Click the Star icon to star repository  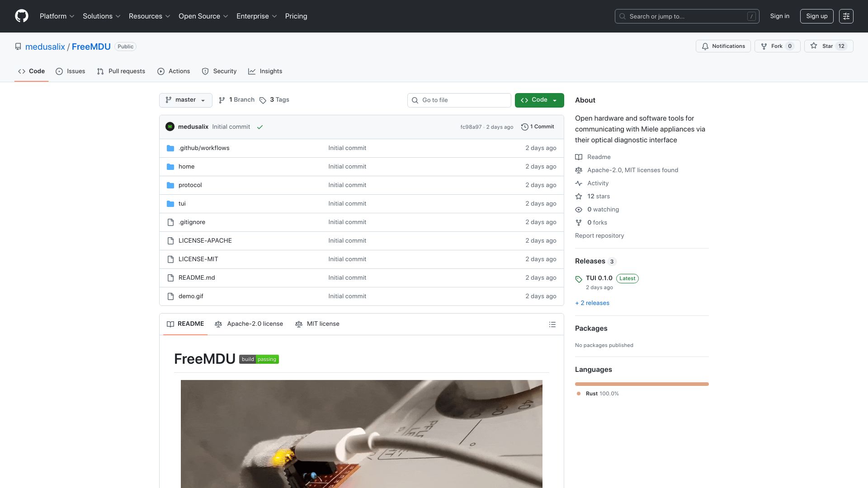click(814, 46)
